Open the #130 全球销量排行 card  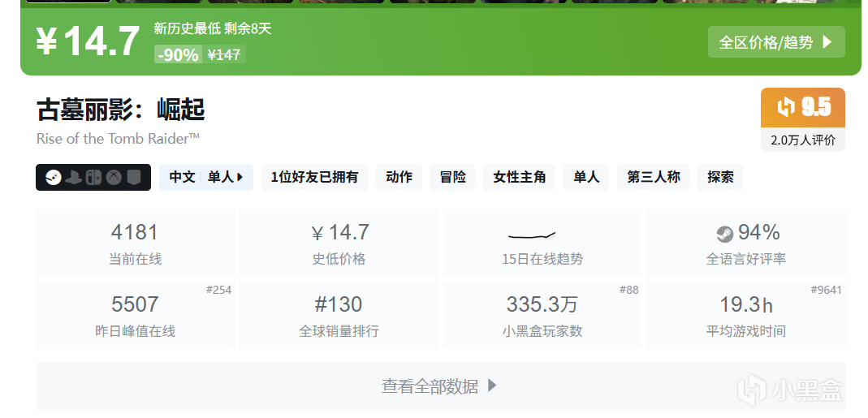click(x=339, y=315)
